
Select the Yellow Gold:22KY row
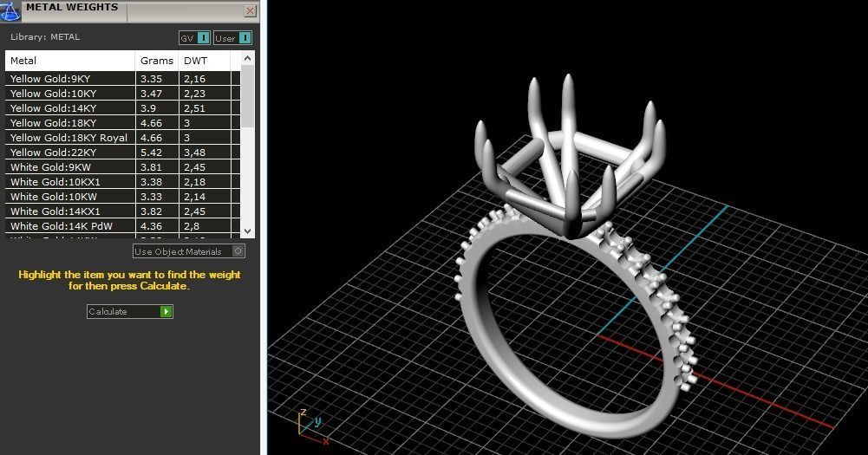point(123,153)
